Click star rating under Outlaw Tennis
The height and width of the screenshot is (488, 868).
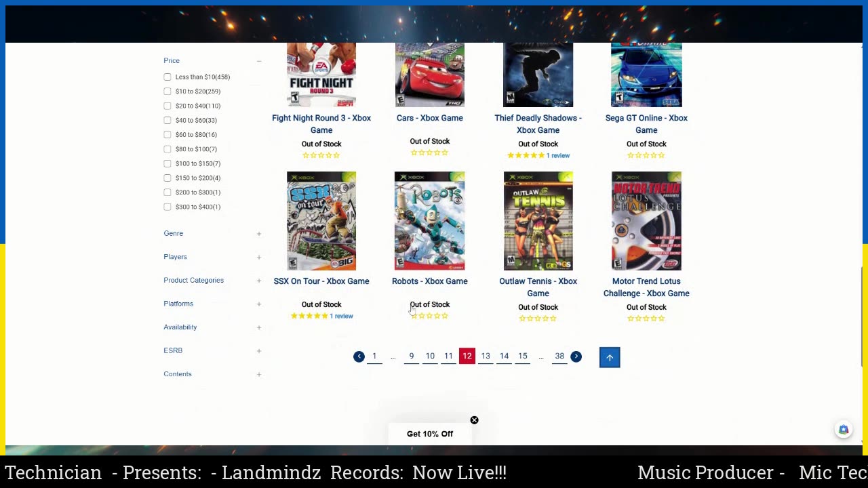tap(538, 319)
